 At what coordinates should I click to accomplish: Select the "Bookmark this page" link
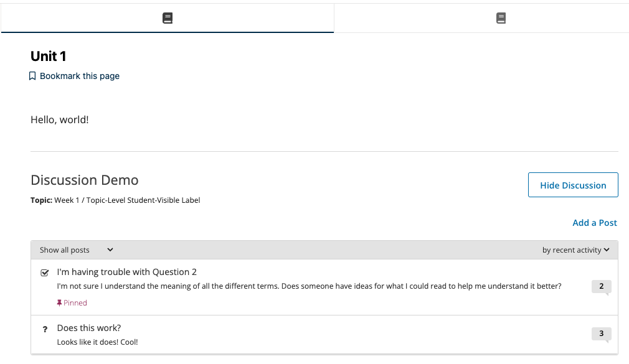pyautogui.click(x=79, y=75)
